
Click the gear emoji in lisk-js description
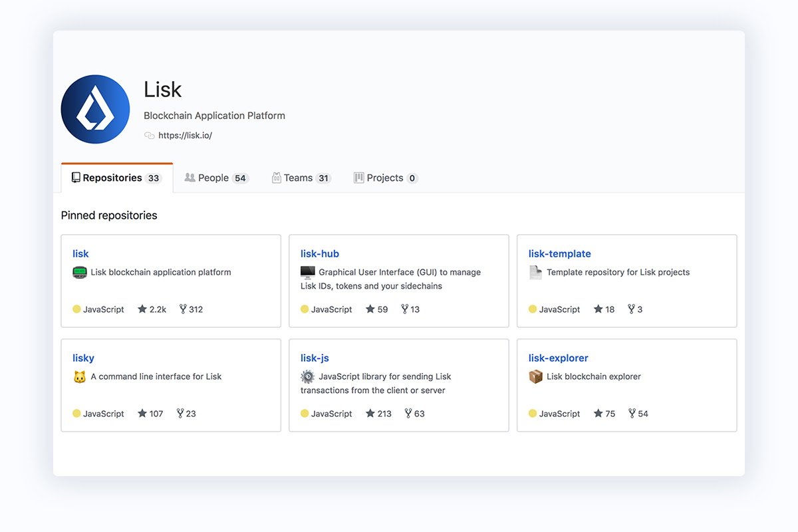pyautogui.click(x=307, y=376)
